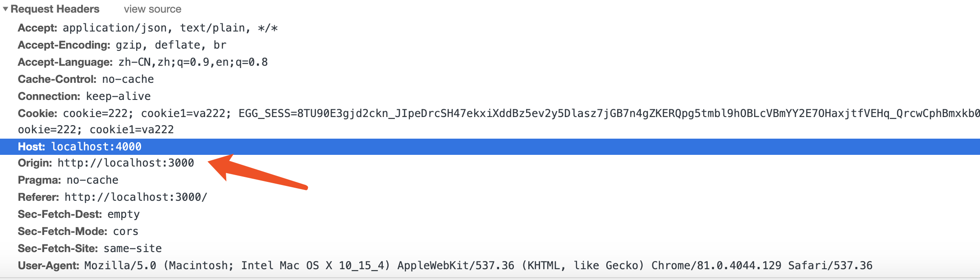
Task: Collapse the Request Headers section triangle
Action: (5, 9)
